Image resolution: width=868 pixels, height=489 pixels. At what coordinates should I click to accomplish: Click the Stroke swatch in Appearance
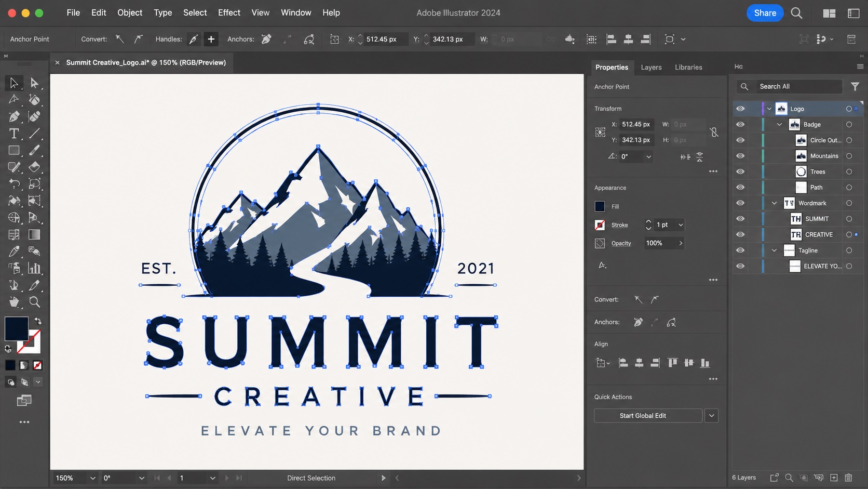pos(600,225)
